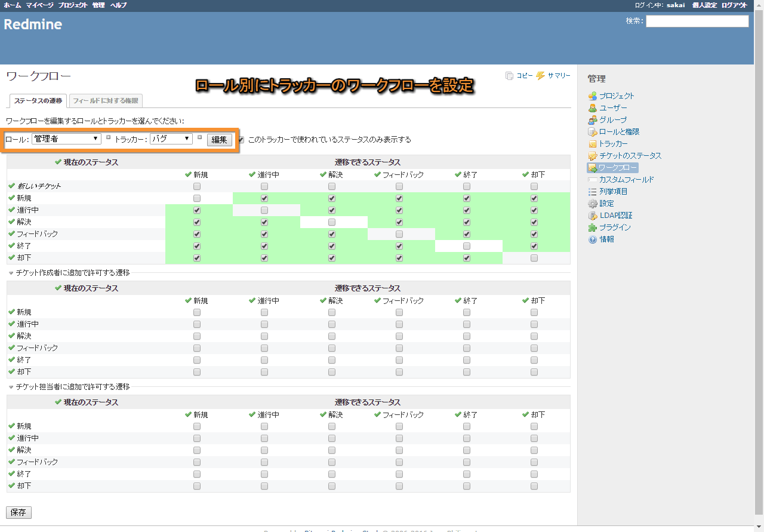The width and height of the screenshot is (764, 532).
Task: Switch to the フィールドに対する権限 tab
Action: pyautogui.click(x=106, y=101)
